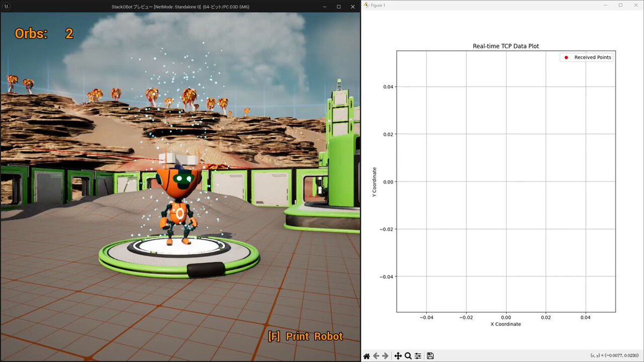644x362 pixels.
Task: Activate the Pan axes tool
Action: pos(398,356)
